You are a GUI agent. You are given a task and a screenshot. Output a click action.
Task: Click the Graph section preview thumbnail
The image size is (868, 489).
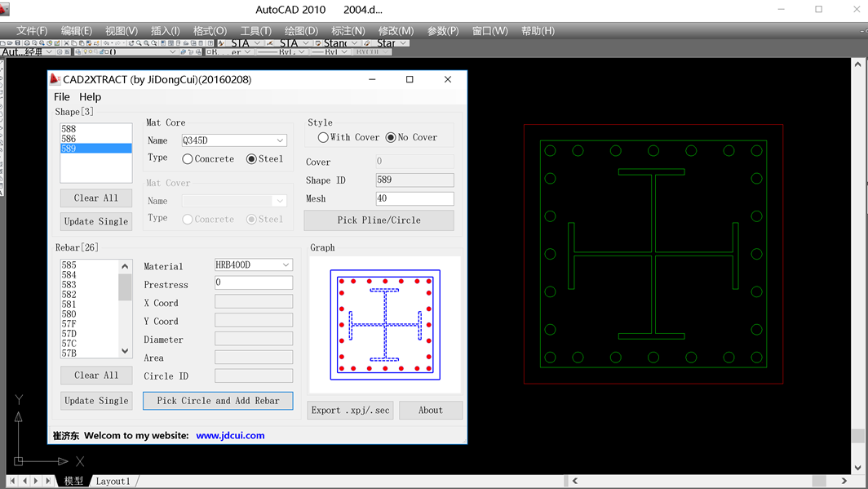(x=385, y=325)
